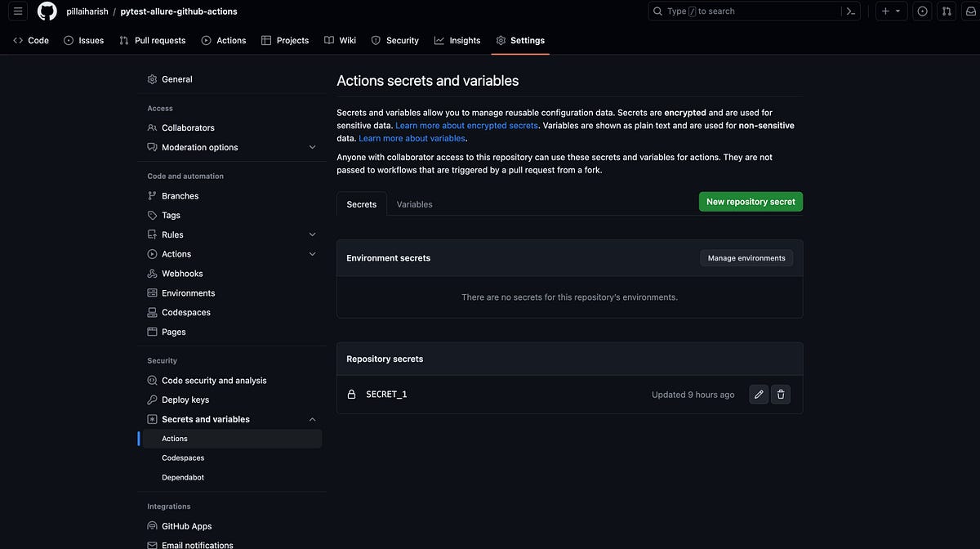Viewport: 980px width, 549px height.
Task: Open the issues icon in the top bar
Action: point(921,11)
